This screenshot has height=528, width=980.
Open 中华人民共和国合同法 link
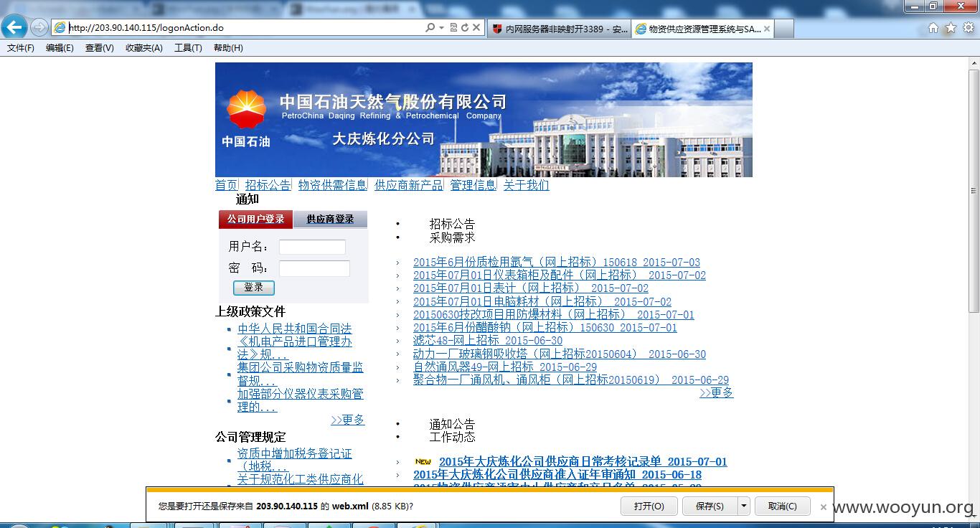[x=295, y=329]
